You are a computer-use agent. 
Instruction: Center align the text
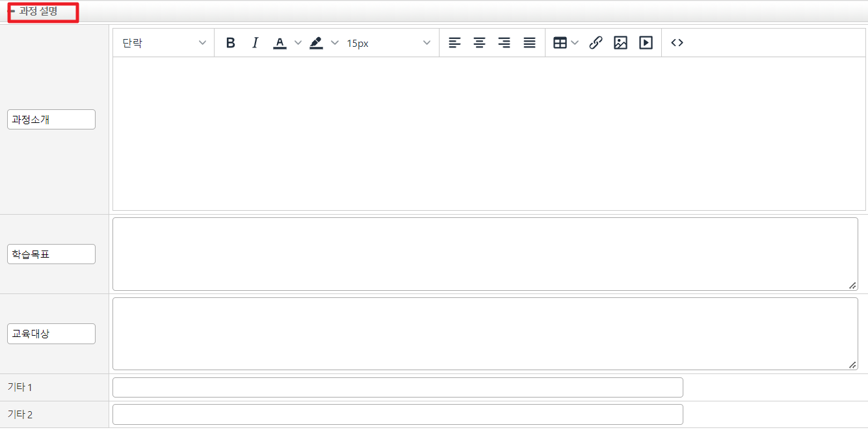[479, 43]
